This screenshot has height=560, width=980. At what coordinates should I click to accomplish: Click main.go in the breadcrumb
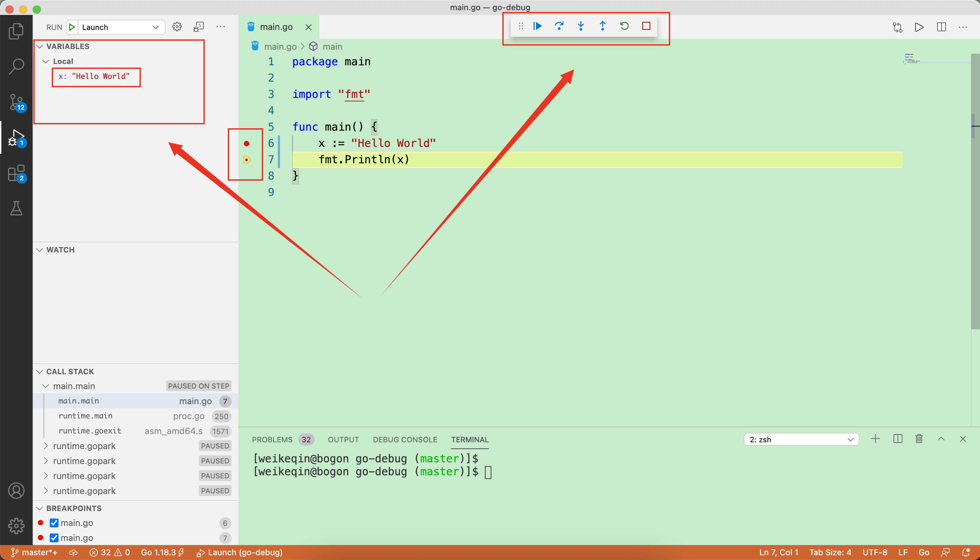[x=280, y=47]
